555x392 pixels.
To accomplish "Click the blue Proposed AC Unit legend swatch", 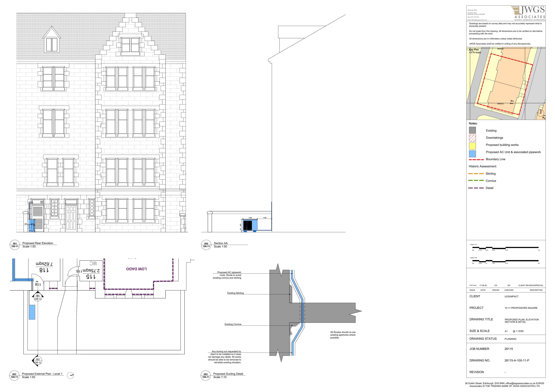I will 472,154.
